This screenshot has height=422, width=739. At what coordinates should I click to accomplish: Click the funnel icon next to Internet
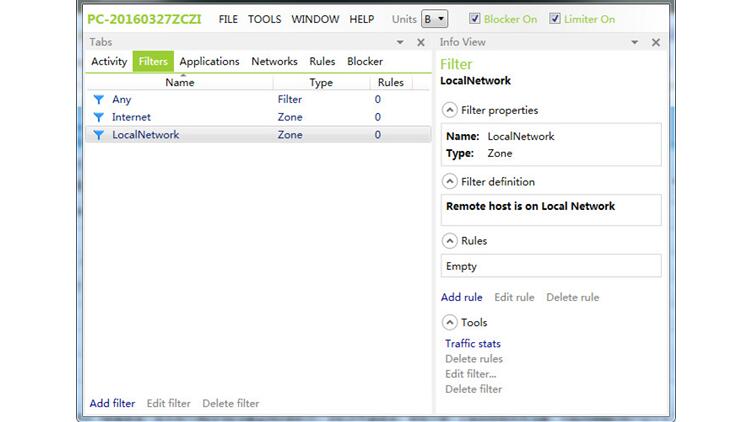pos(98,117)
